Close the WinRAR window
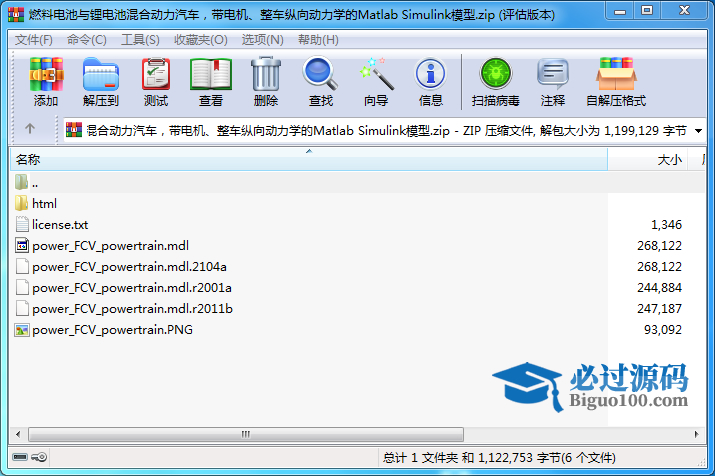The width and height of the screenshot is (715, 476). 684,11
